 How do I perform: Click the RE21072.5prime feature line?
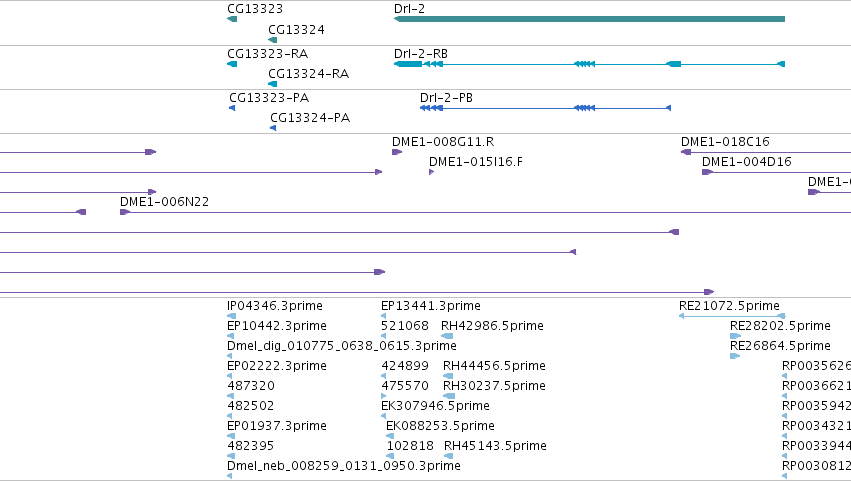coord(732,316)
